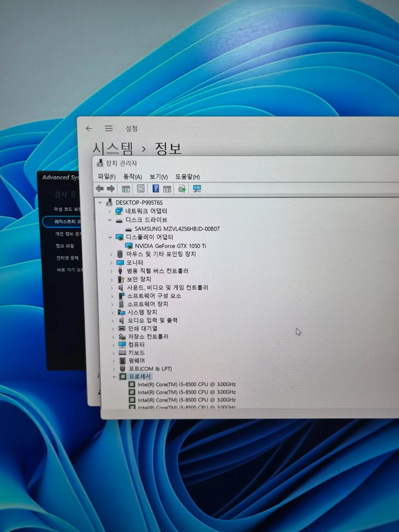This screenshot has height=532, width=399.
Task: Expand the 모니터 category
Action: click(111, 263)
